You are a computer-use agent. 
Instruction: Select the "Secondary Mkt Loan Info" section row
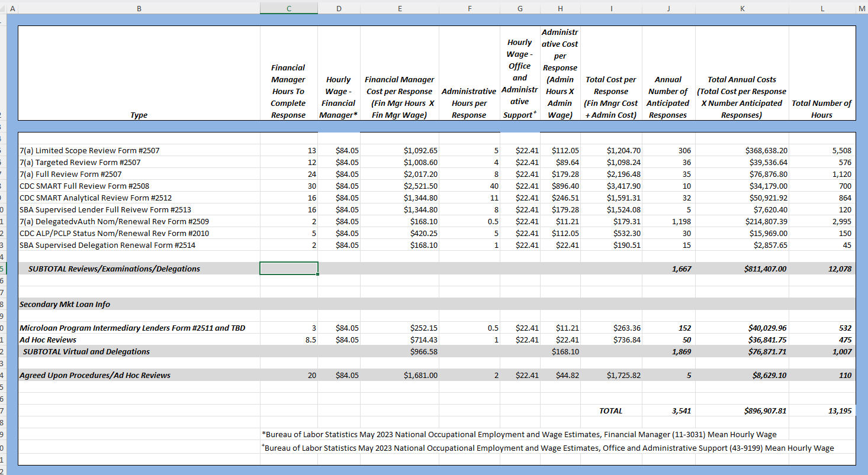point(65,304)
